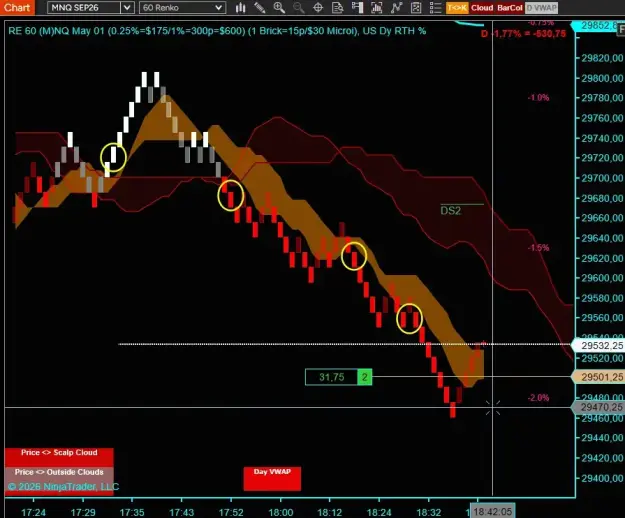
Task: Toggle the Cloud display button
Action: pos(482,8)
